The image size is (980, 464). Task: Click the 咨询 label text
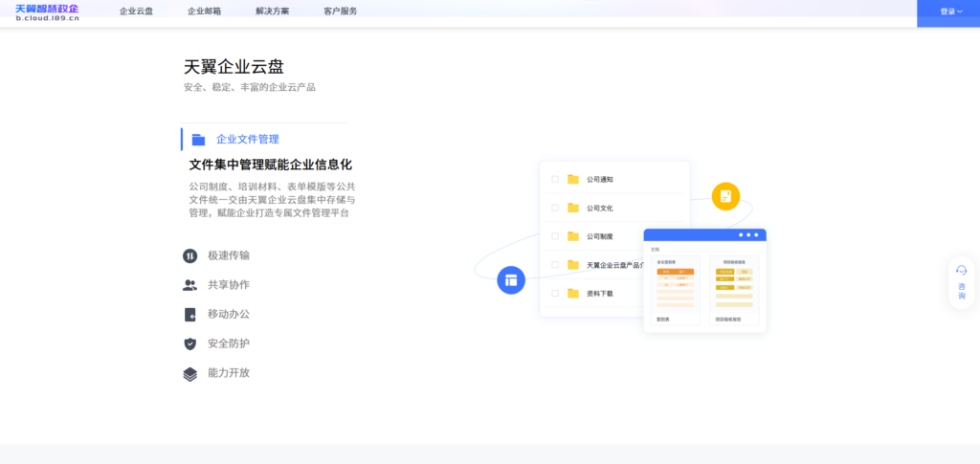(x=962, y=291)
